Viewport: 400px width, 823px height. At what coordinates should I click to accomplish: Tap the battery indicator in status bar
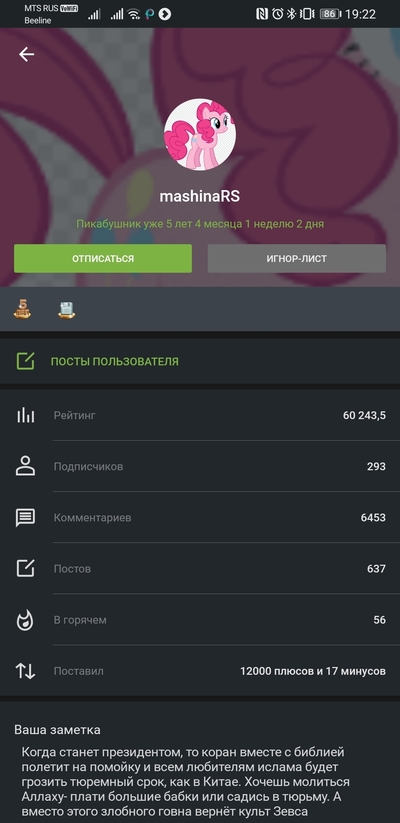coord(329,14)
